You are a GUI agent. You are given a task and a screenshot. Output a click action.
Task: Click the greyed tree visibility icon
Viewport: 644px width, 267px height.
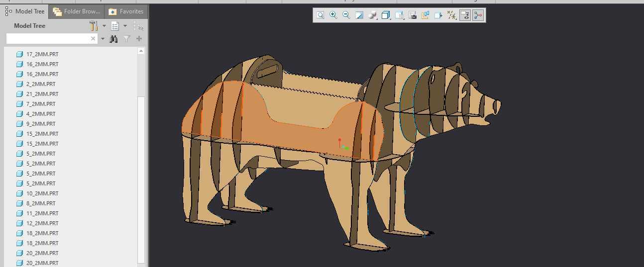click(138, 26)
